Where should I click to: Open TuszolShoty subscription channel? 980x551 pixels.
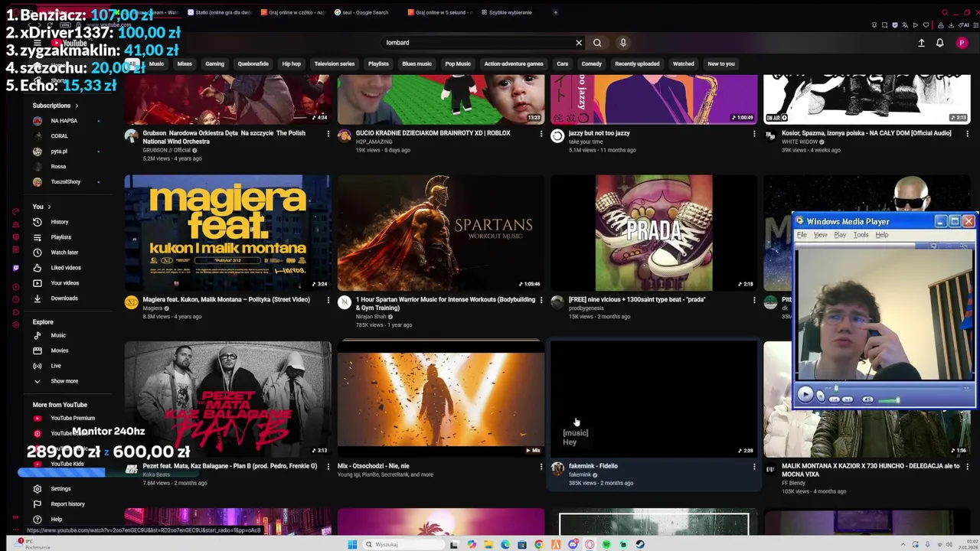[65, 182]
